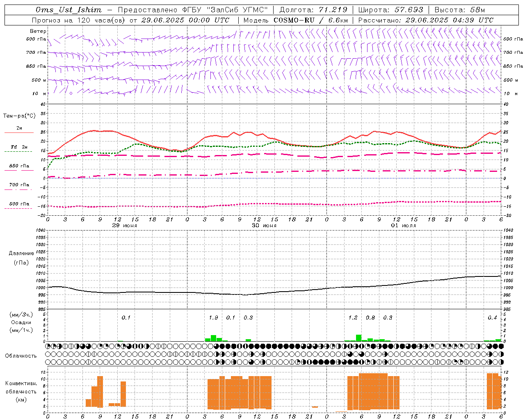Click the "01 июля" date label
Viewport: 525px width, 420px height.
pyautogui.click(x=404, y=226)
